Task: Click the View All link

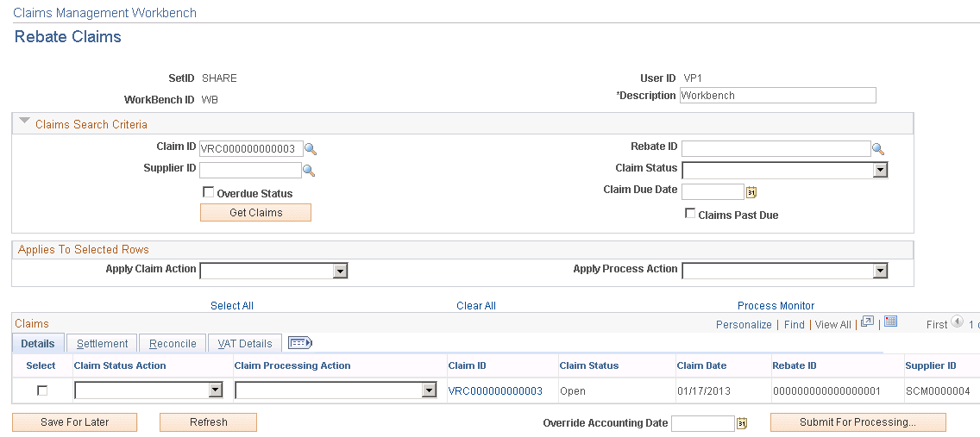Action: point(833,325)
